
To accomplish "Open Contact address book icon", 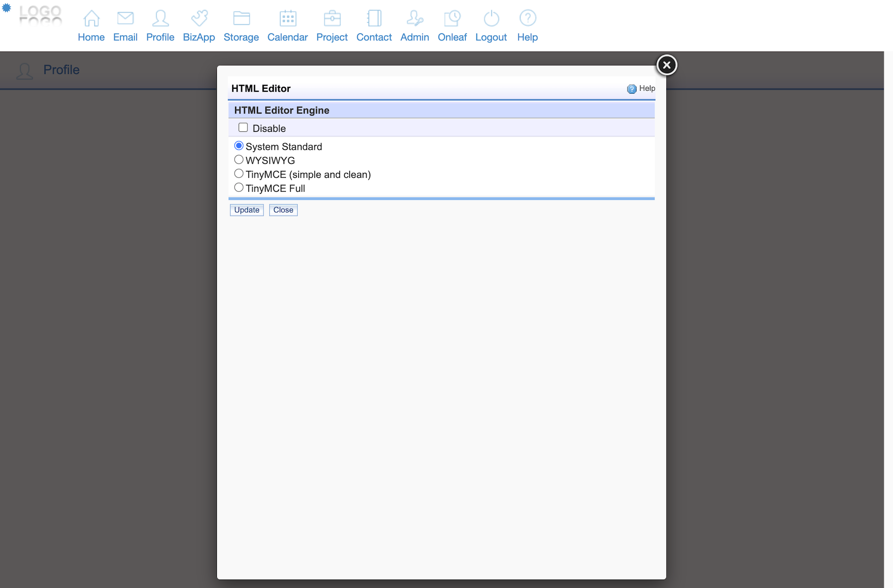I will click(374, 19).
